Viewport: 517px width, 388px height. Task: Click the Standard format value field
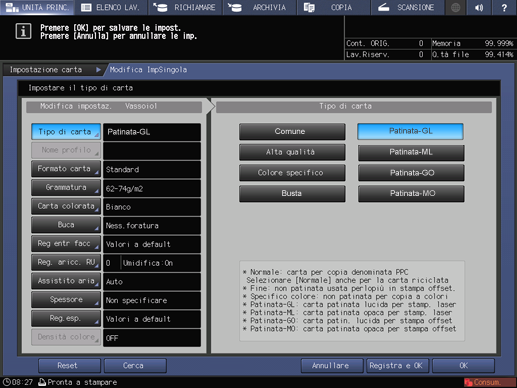(152, 169)
